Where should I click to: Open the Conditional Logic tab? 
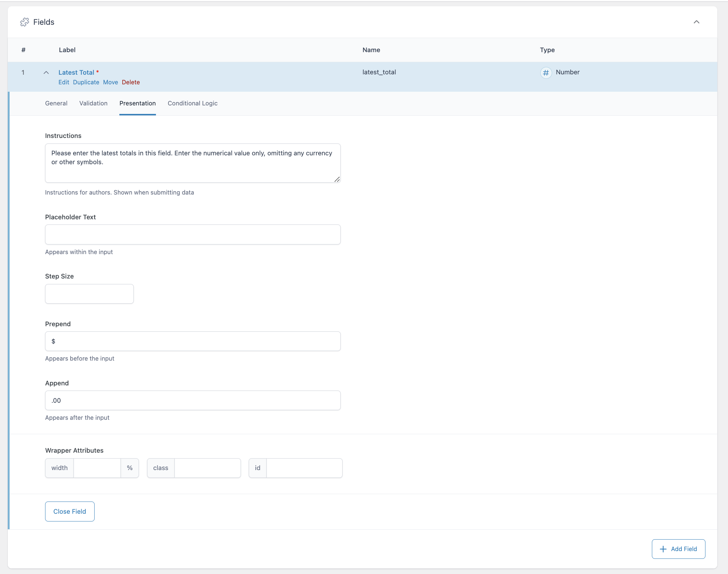pos(192,103)
